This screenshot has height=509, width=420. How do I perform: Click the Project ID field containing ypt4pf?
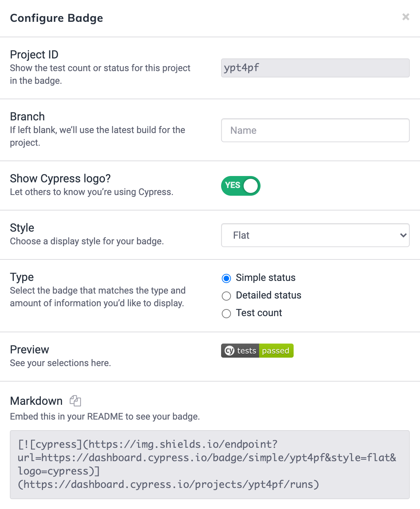pos(315,68)
